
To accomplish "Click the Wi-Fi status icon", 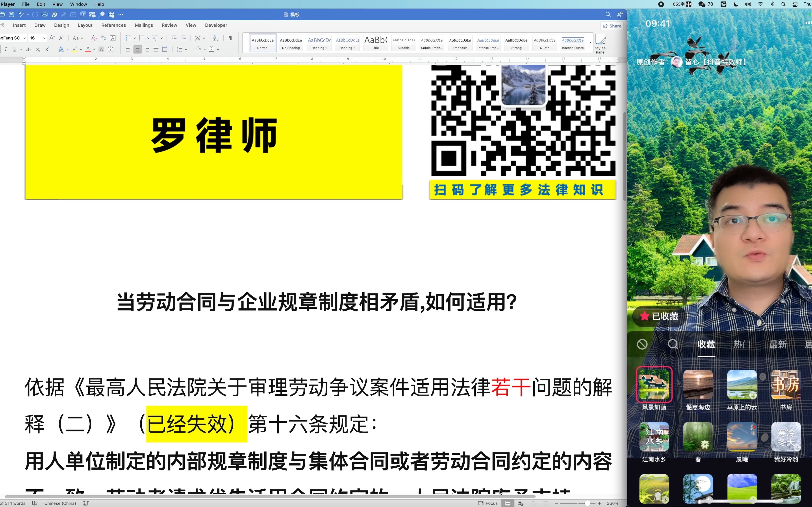I will pos(760,4).
